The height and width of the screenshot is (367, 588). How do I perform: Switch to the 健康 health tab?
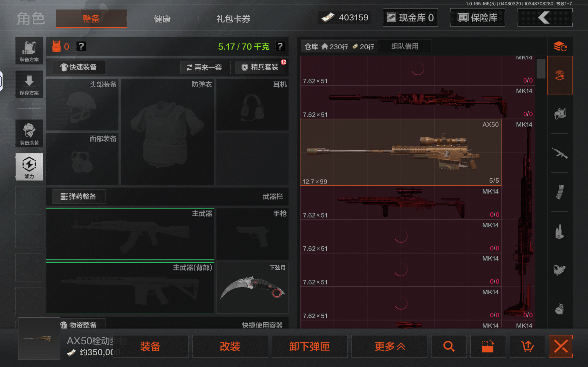click(162, 19)
